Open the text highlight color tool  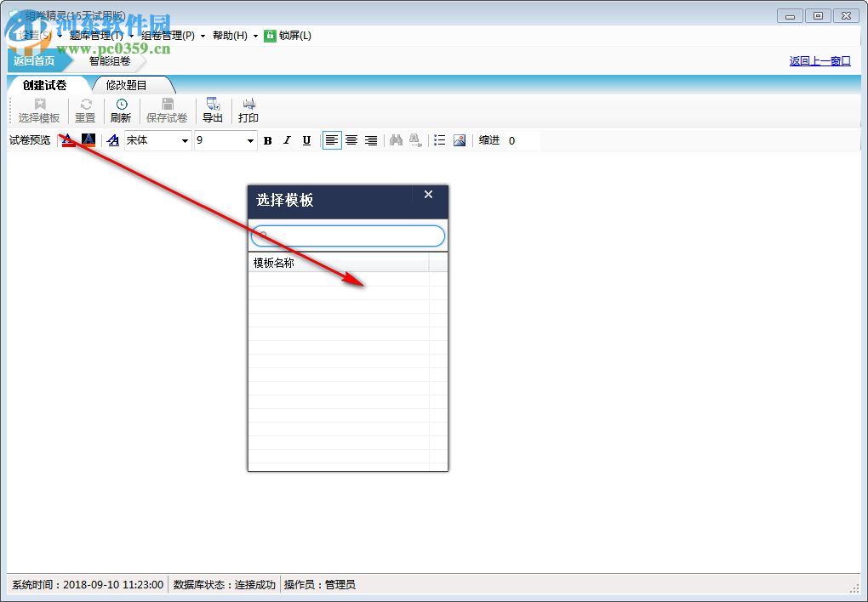(x=88, y=140)
